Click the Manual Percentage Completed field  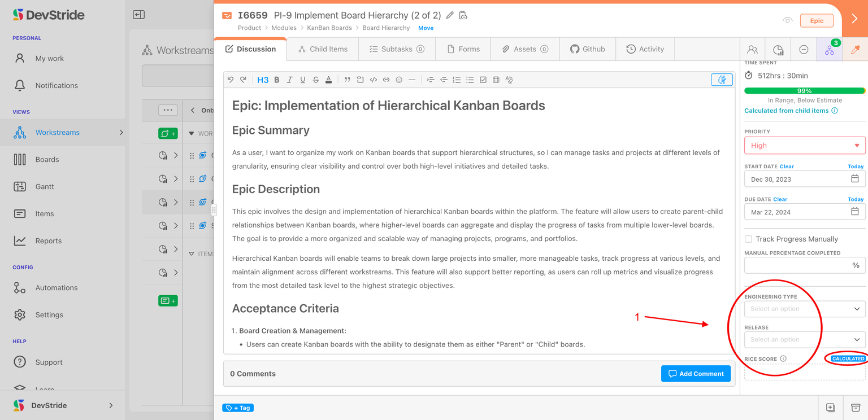click(797, 265)
